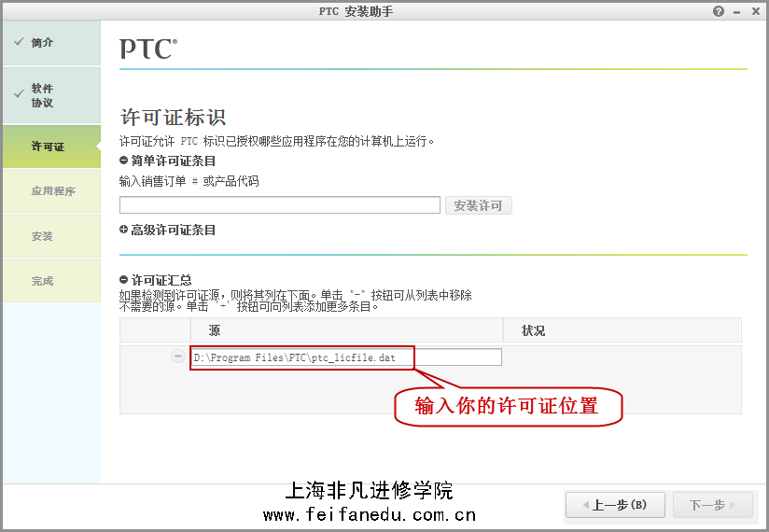The image size is (769, 532).
Task: Select 完成 step in sidebar
Action: pyautogui.click(x=51, y=281)
